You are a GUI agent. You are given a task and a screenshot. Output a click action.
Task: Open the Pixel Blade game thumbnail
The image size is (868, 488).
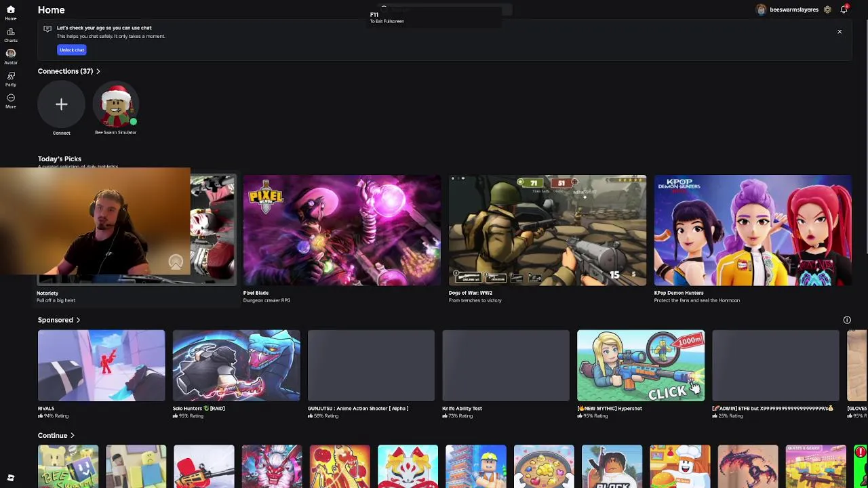342,230
